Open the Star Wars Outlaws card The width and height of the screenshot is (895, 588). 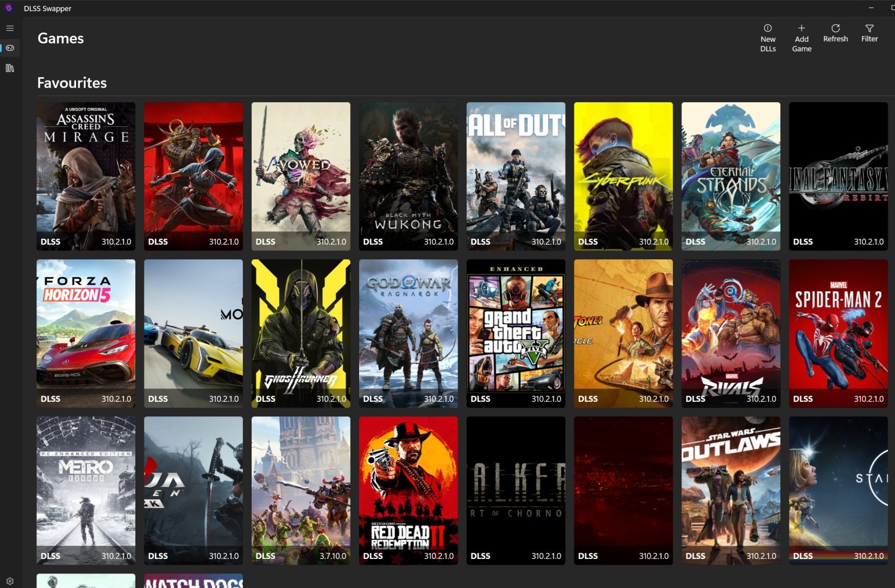(731, 490)
